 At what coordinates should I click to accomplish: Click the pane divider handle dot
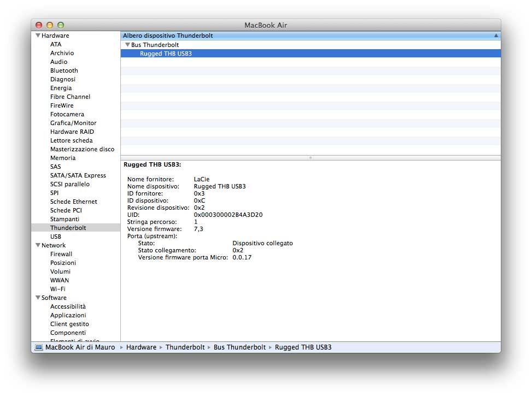coord(311,157)
